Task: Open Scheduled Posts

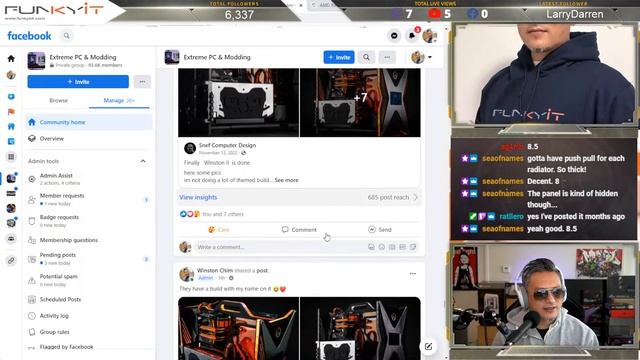Action: (89, 299)
